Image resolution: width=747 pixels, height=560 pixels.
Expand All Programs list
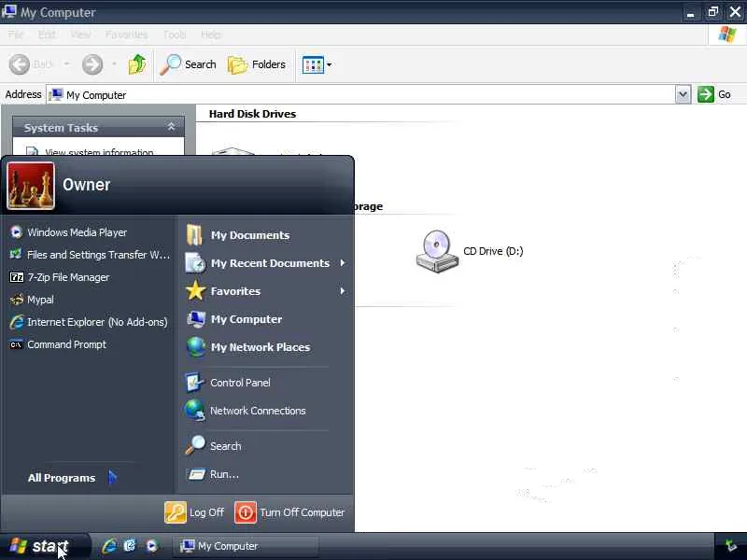[x=72, y=478]
